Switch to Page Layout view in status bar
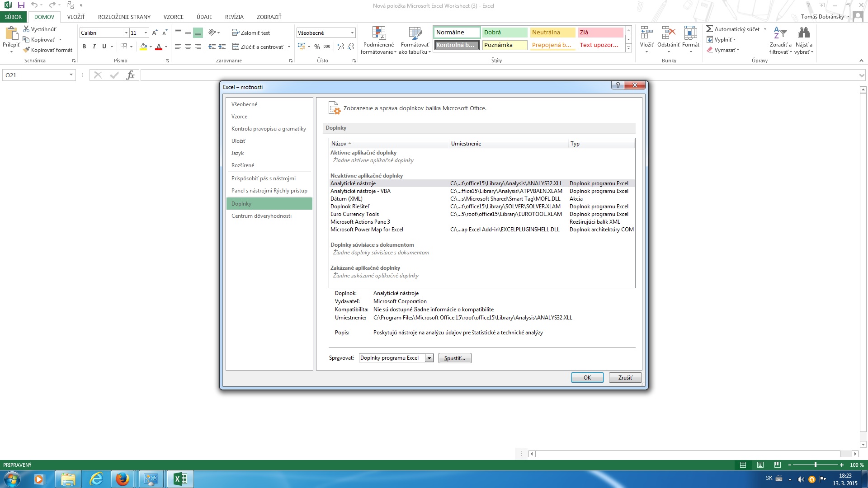 [760, 465]
